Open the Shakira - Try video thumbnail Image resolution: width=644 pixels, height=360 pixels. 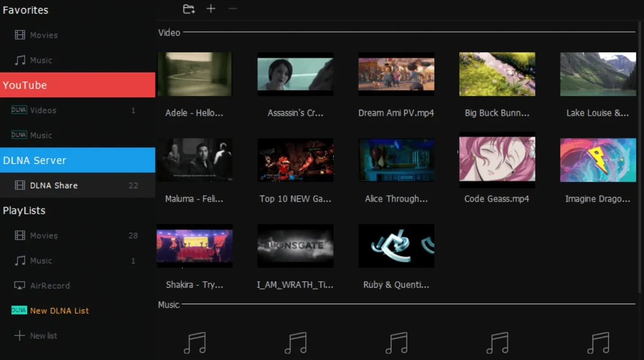(x=194, y=246)
